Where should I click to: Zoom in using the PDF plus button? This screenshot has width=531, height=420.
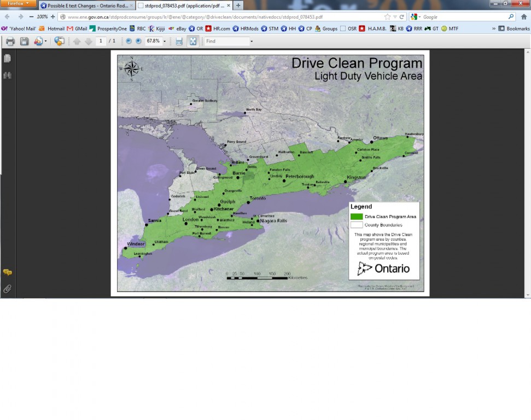138,41
